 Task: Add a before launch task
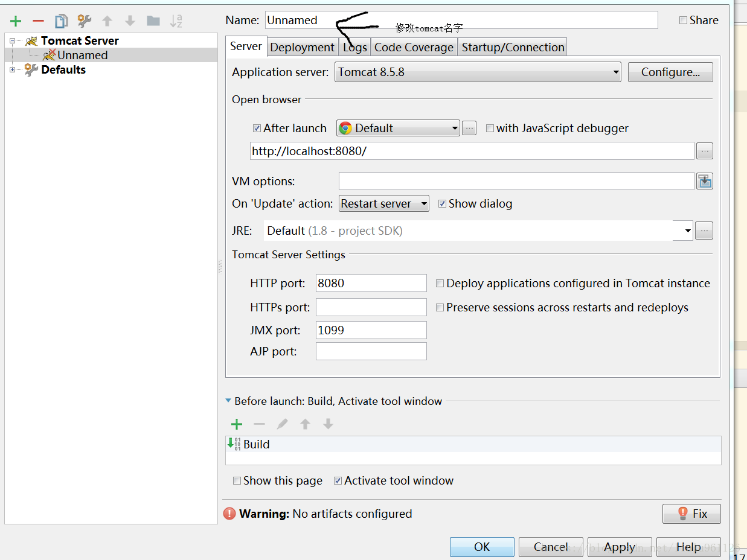(x=237, y=424)
